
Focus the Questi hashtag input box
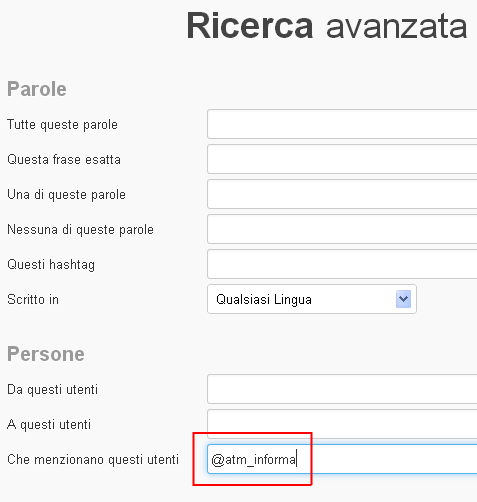coord(342,264)
